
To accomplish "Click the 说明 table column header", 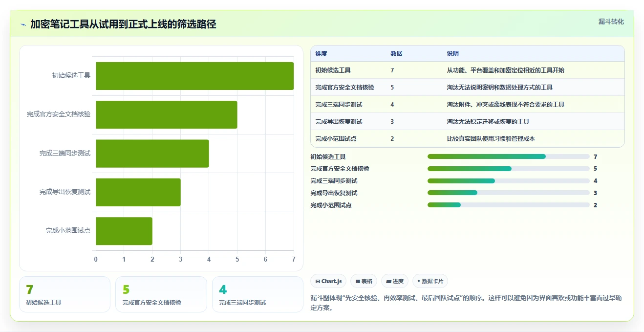I will (x=452, y=54).
